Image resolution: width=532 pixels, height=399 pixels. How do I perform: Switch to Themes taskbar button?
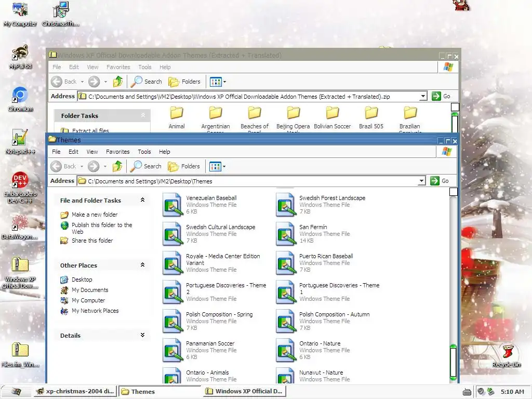[160, 392]
